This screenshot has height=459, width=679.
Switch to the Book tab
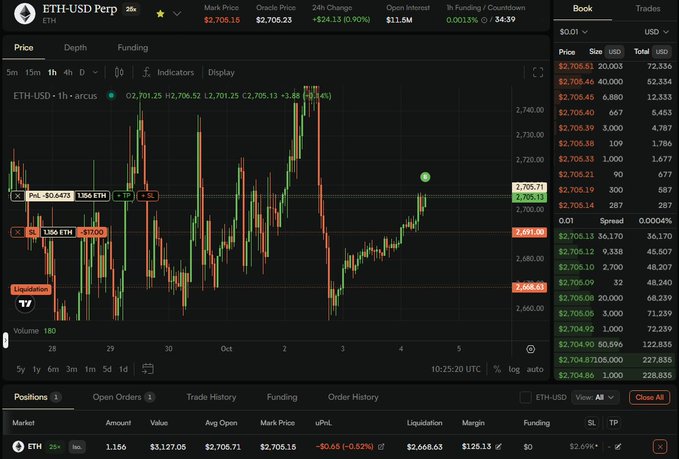pos(582,9)
